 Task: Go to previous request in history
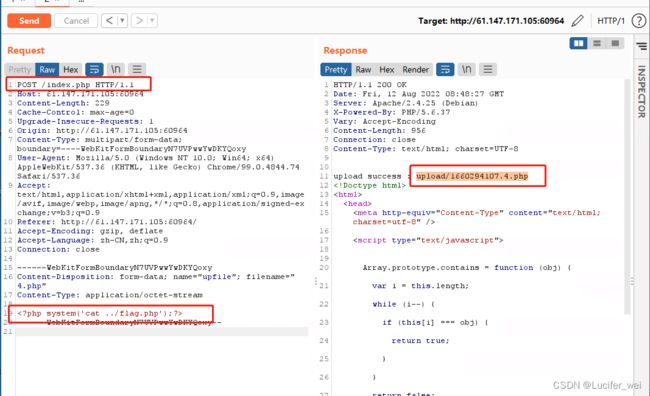click(x=109, y=20)
